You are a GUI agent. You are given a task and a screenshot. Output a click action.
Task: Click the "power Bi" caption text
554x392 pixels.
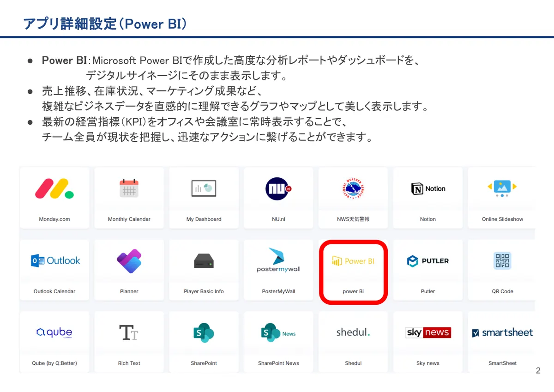coord(353,291)
